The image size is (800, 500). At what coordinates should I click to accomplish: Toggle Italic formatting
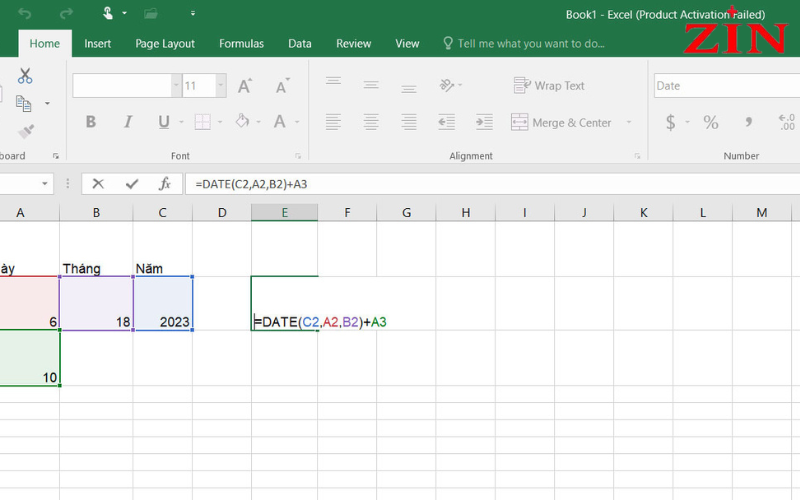[x=128, y=122]
